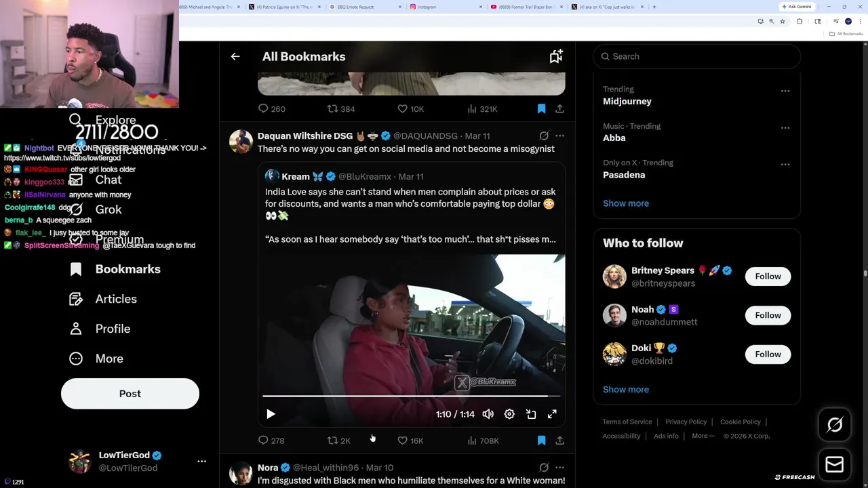Remove bookmark on Daquan Wiltshire post
Viewport: 868px width, 488px height.
tap(541, 441)
